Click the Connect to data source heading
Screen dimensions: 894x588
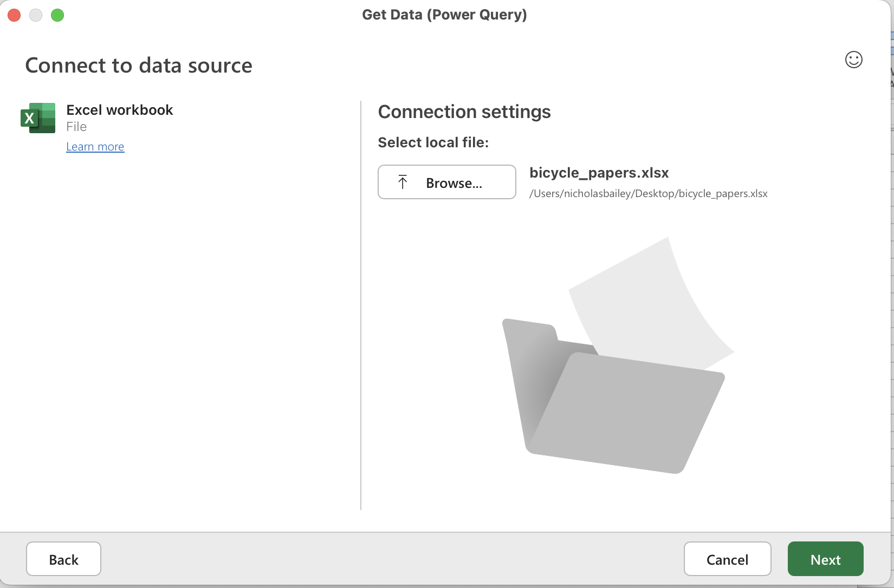(138, 65)
